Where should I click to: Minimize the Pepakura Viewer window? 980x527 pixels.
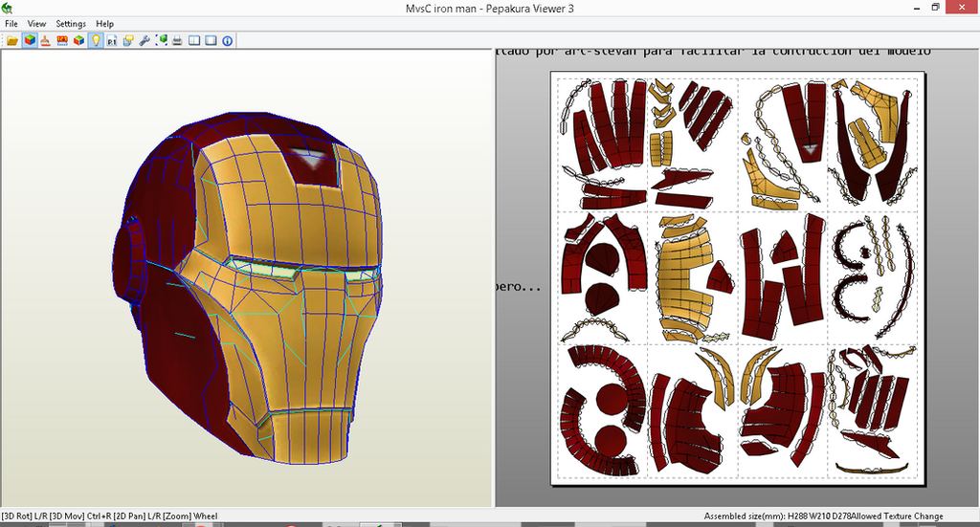click(917, 8)
